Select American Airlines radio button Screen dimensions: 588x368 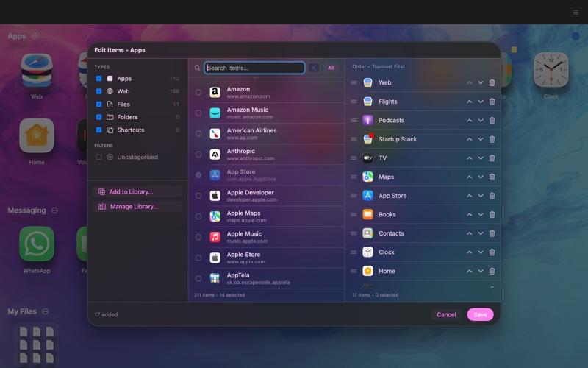[x=198, y=134]
